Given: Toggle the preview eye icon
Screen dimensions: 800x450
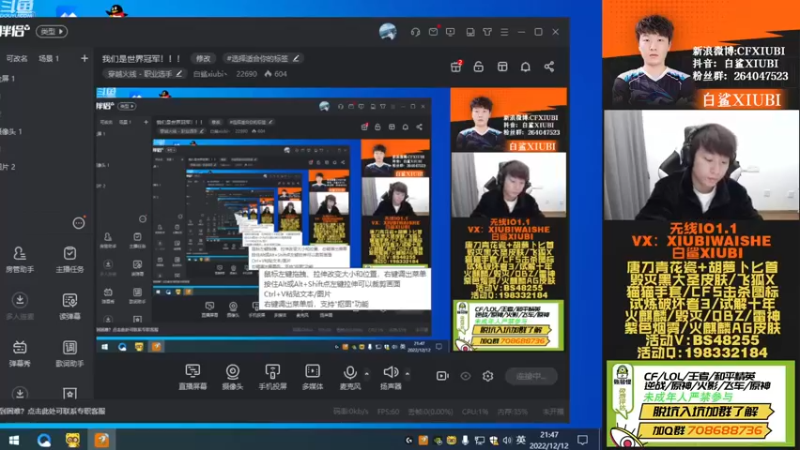Looking at the screenshot, I should [465, 377].
